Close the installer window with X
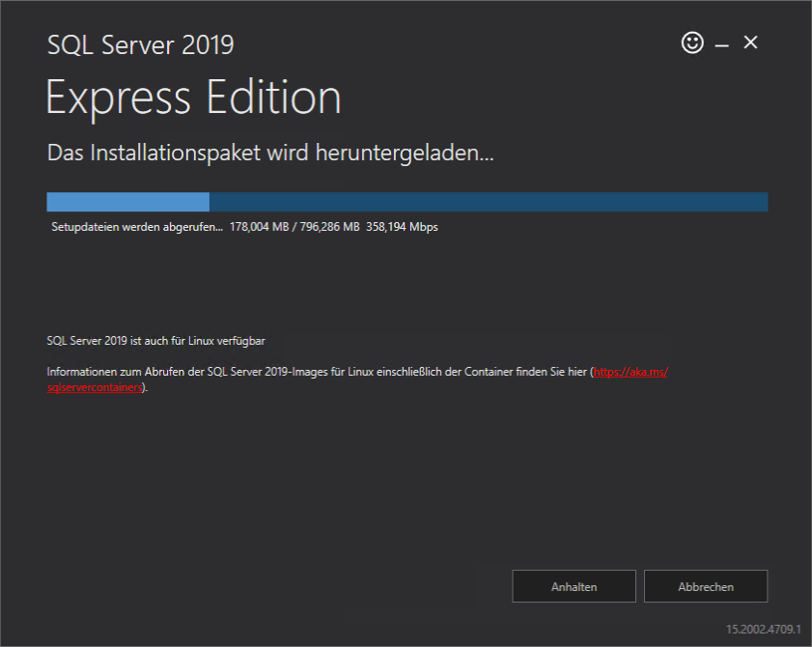Viewport: 812px width, 647px height. (750, 42)
